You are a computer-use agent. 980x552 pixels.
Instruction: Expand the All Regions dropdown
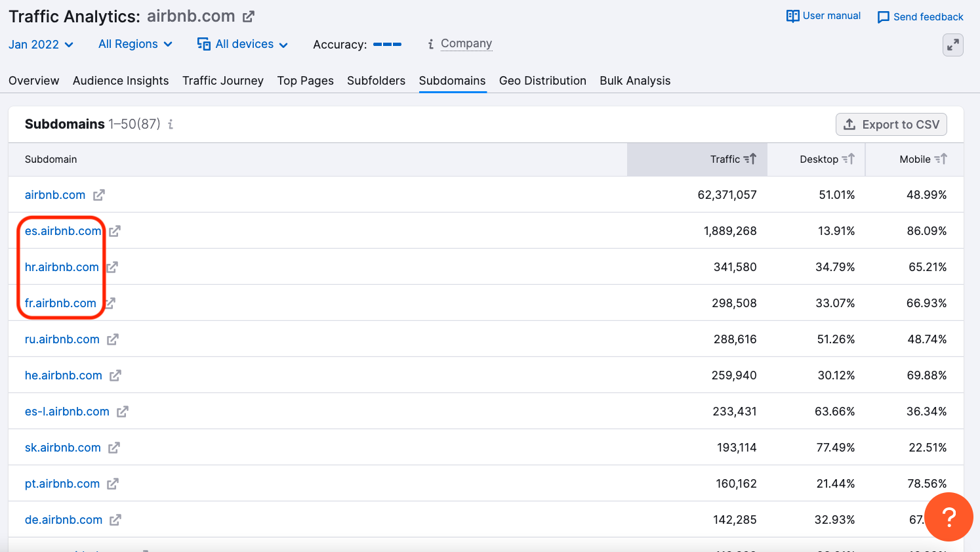click(135, 44)
